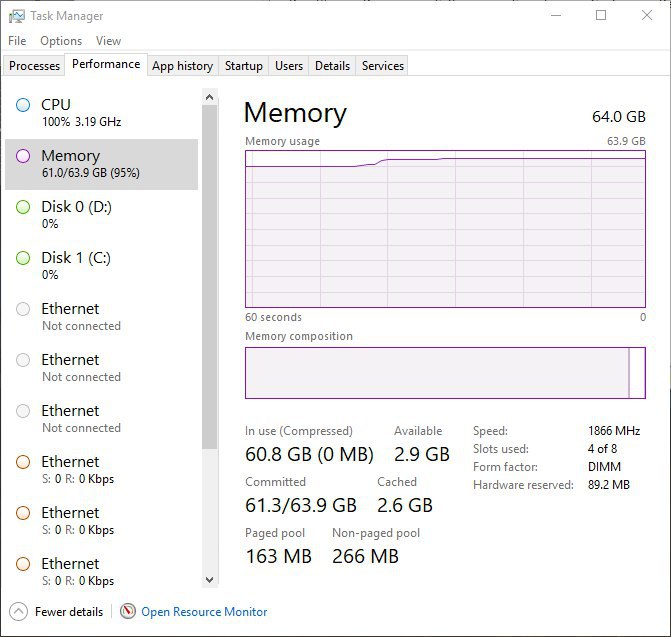This screenshot has width=671, height=637.
Task: Click the 63.9 GB graph maximum label
Action: (x=626, y=141)
